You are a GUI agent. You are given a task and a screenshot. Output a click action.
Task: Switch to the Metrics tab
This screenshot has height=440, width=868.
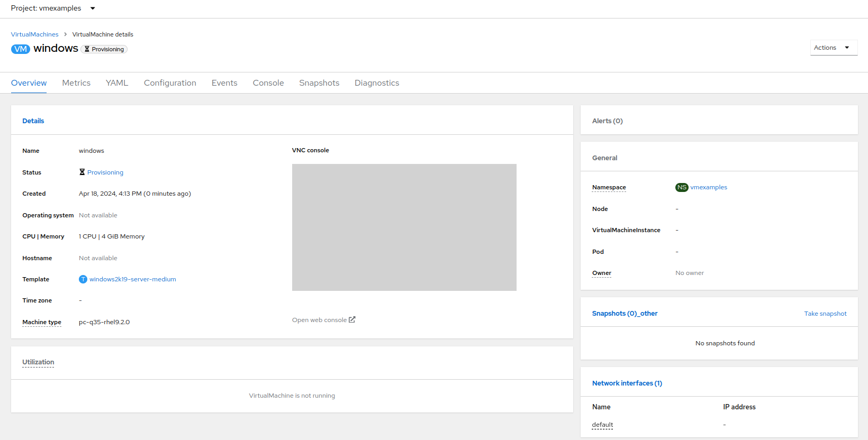(76, 83)
